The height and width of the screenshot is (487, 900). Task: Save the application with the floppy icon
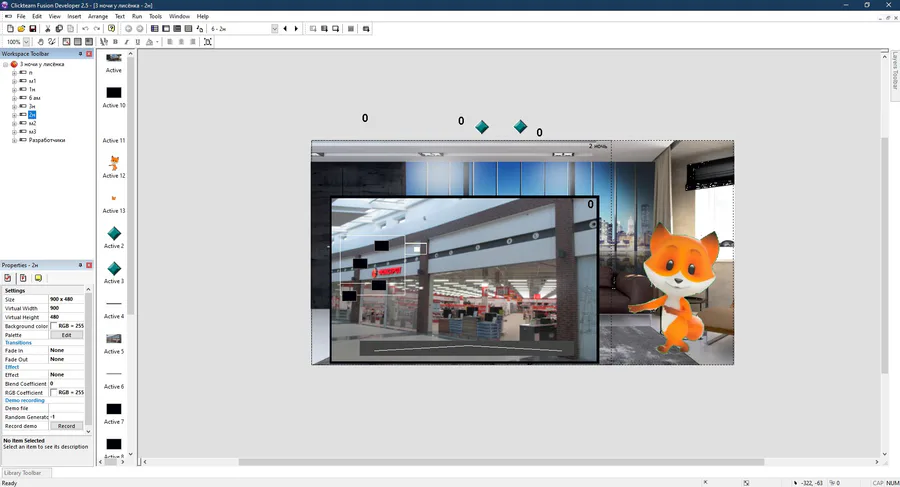pos(33,29)
